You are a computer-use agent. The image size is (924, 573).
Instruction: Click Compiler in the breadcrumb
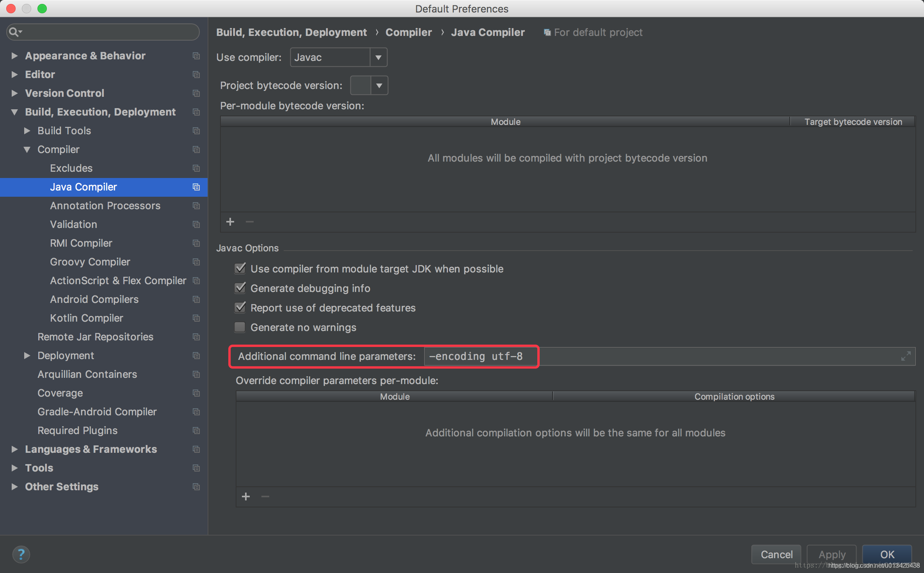[x=409, y=32]
